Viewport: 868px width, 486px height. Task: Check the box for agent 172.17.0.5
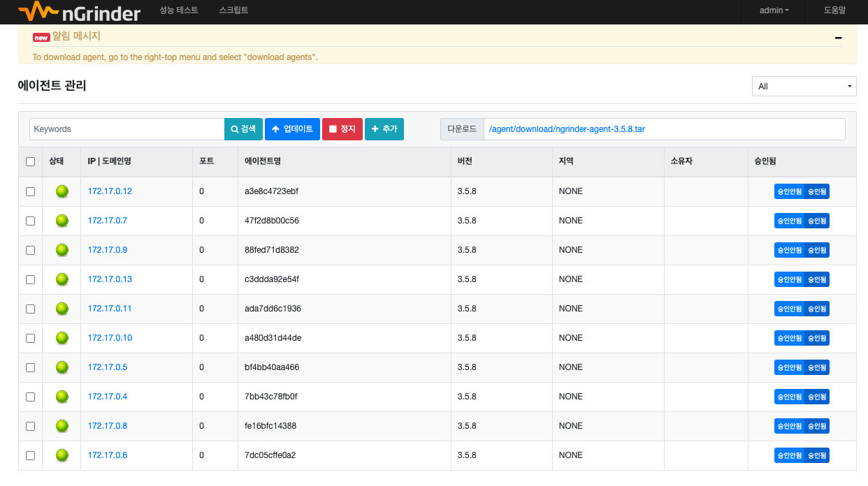30,367
